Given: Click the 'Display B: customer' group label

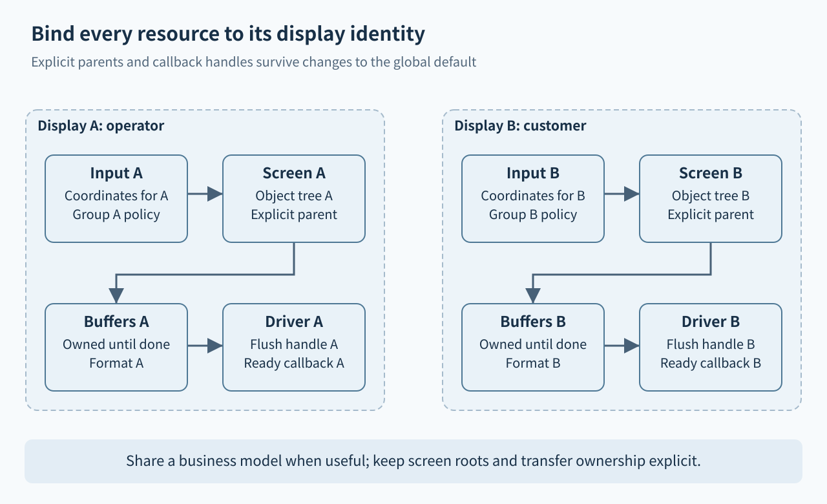Looking at the screenshot, I should (520, 125).
